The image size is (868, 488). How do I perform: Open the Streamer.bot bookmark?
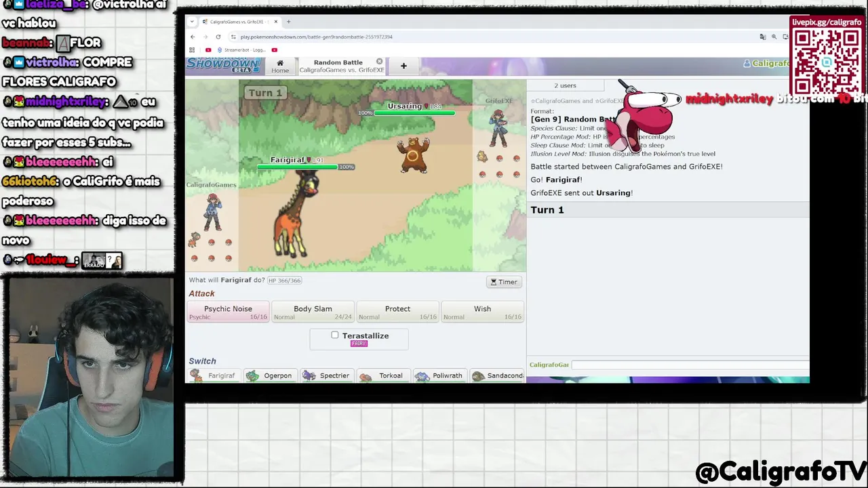(241, 49)
